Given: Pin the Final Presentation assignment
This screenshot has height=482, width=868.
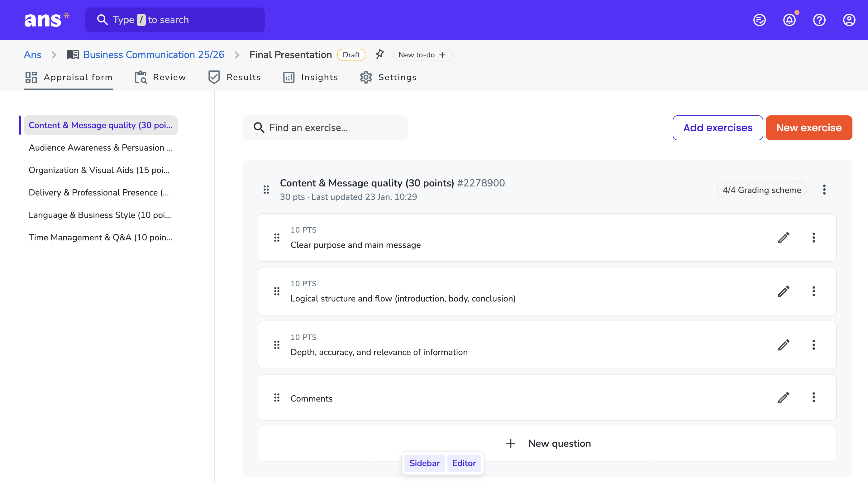Looking at the screenshot, I should (380, 54).
